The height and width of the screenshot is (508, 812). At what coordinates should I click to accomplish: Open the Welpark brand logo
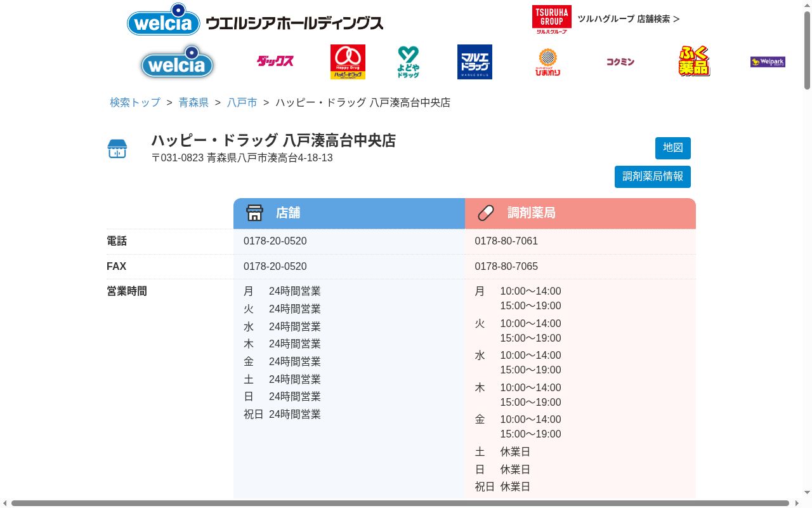(x=768, y=62)
